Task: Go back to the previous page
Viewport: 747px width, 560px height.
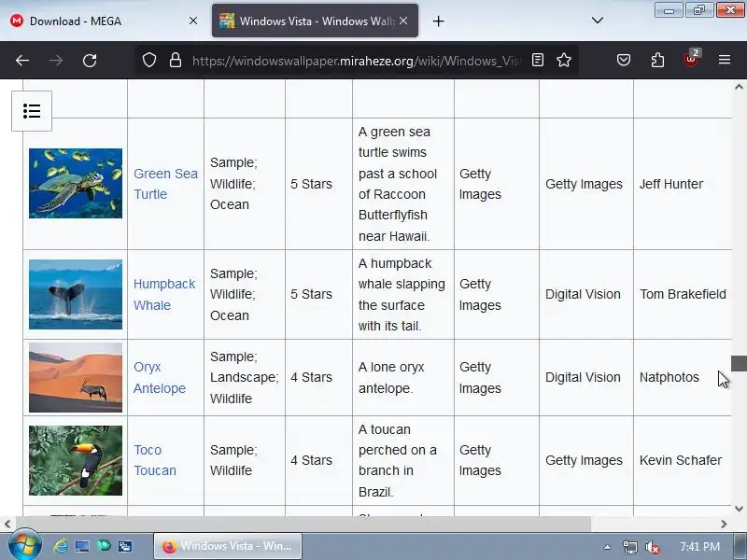Action: [22, 61]
